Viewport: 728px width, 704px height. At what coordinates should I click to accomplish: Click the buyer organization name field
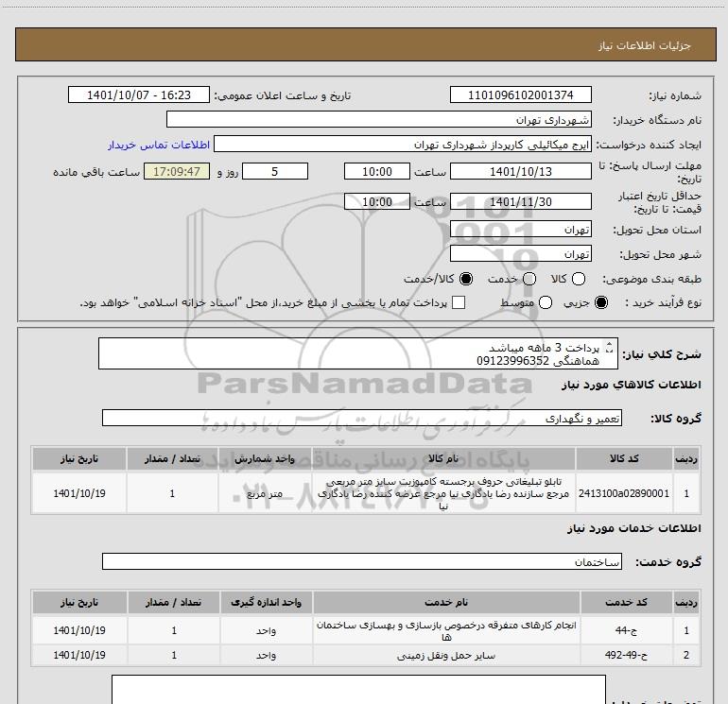[x=379, y=119]
